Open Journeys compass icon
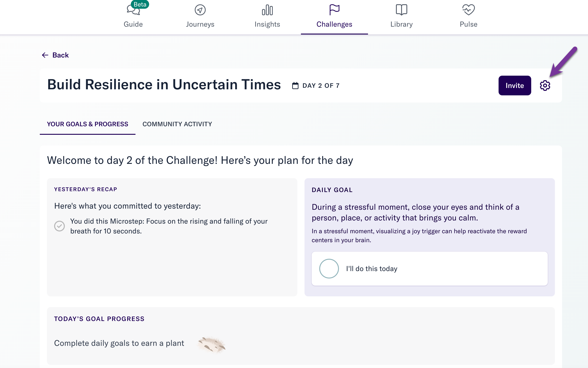The width and height of the screenshot is (588, 368). (x=200, y=10)
